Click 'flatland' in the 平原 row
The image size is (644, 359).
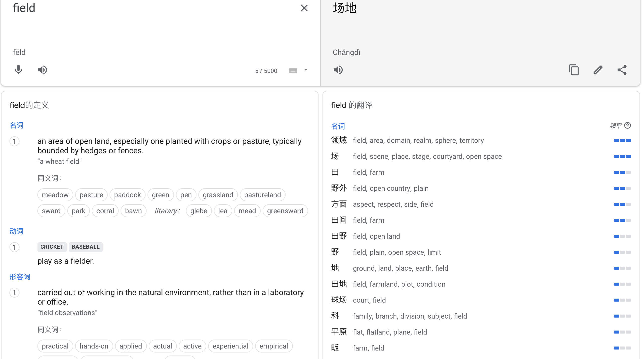click(x=378, y=332)
